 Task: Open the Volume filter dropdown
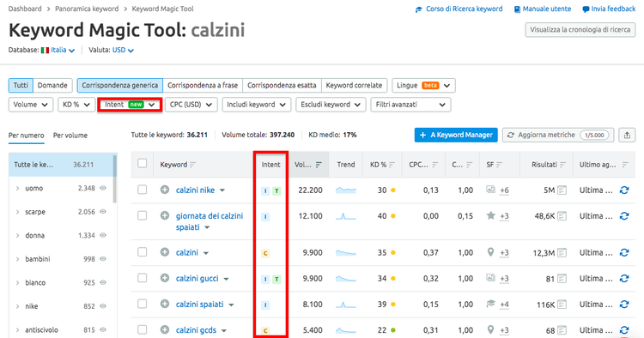(x=31, y=105)
